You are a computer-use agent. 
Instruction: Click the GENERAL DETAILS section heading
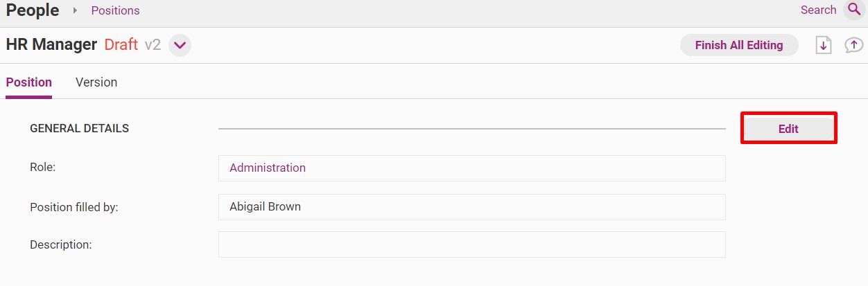click(x=80, y=129)
